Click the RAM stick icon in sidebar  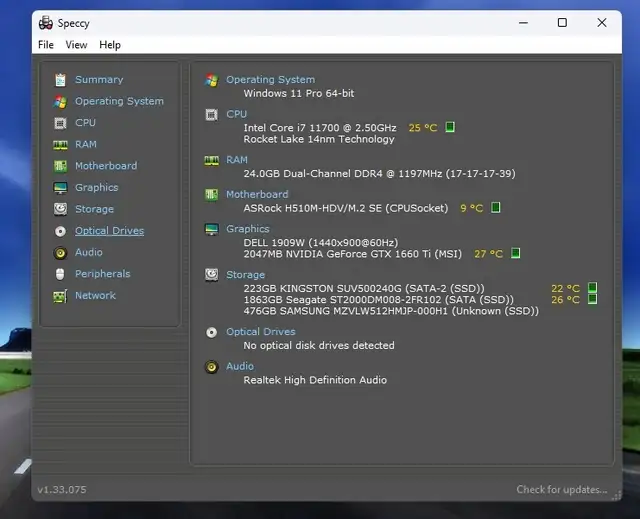[60, 145]
